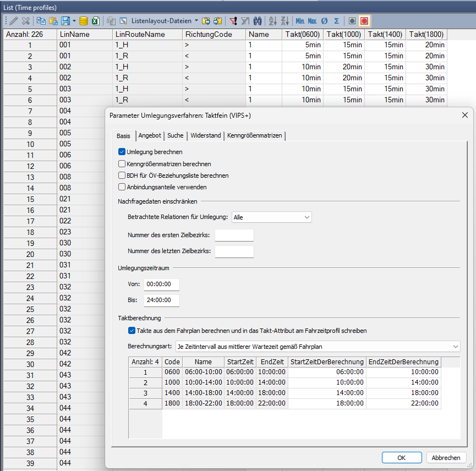This screenshot has width=476, height=471.
Task: Enable Kenngrößenmatrizen berechnen checkbox
Action: pos(122,164)
